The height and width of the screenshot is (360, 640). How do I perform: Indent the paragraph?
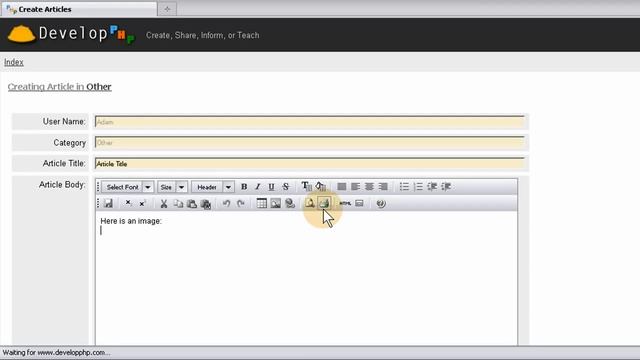point(446,187)
